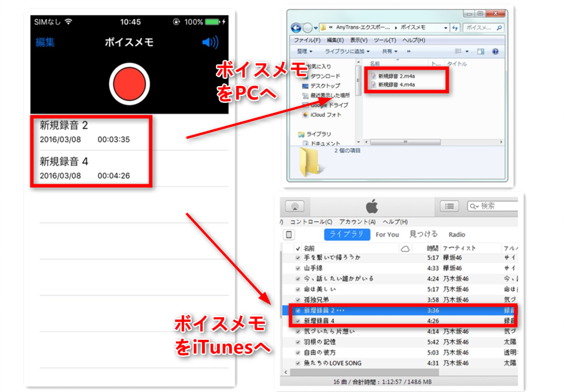Open the view options dropdown arrow
This screenshot has width=564, height=392.
point(467,51)
